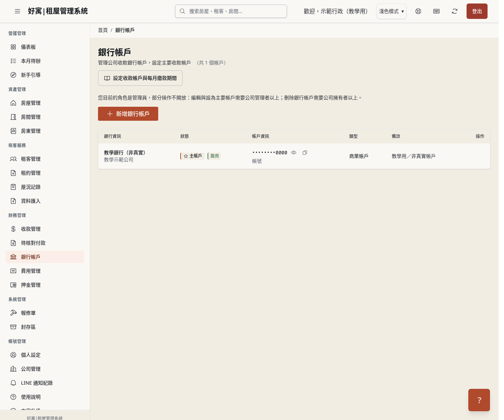Click the 銀行帳戶 breadcrumb text
This screenshot has width=504, height=420.
click(125, 30)
